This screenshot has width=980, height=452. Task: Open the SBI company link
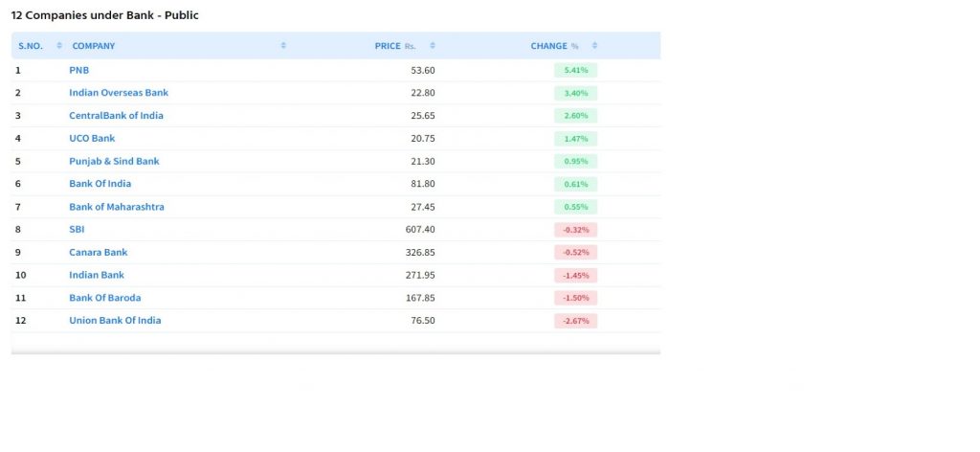click(77, 230)
